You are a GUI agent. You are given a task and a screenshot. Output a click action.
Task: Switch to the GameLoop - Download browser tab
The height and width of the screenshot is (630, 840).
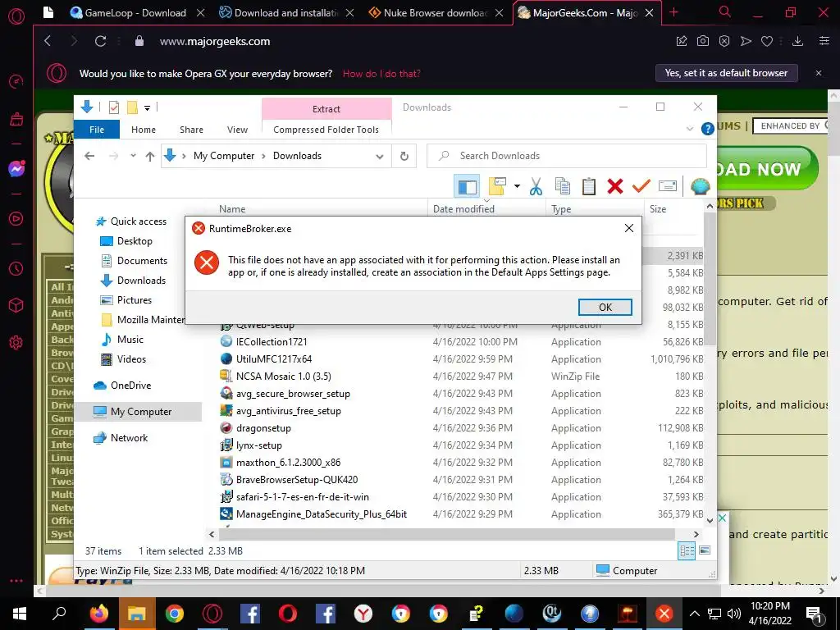(x=135, y=13)
